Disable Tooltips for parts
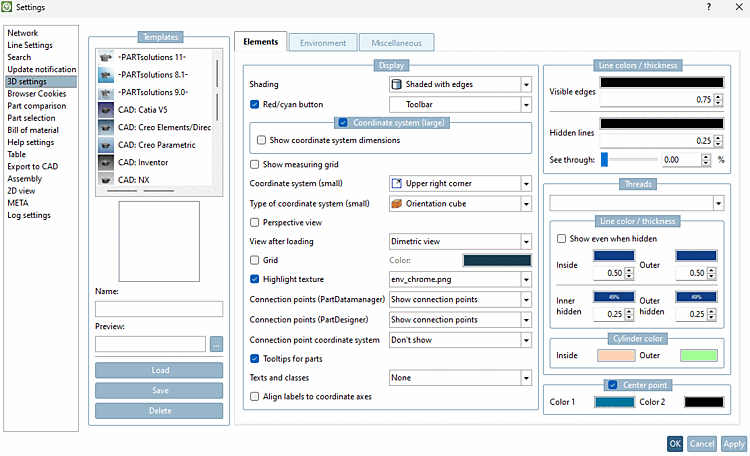 tap(254, 358)
